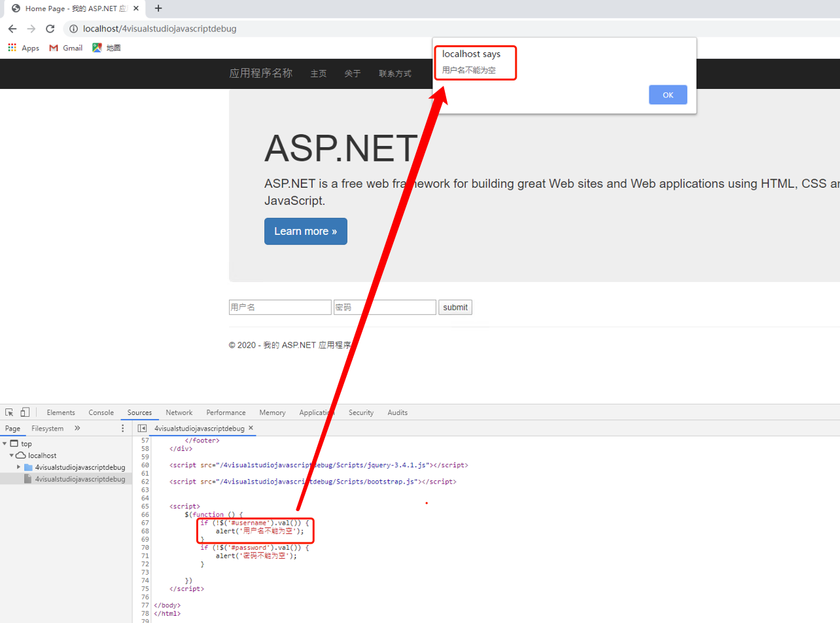Viewport: 840px width, 623px height.
Task: Click line number 71 in the gutter
Action: point(145,556)
